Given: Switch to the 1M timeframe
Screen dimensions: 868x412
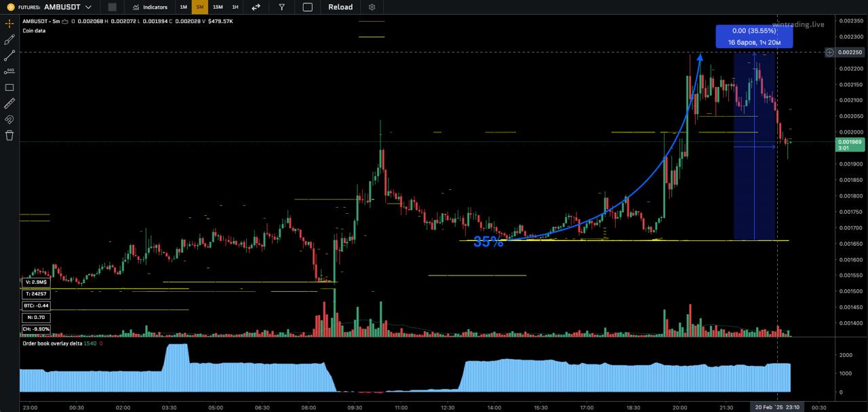Looking at the screenshot, I should click(x=183, y=7).
